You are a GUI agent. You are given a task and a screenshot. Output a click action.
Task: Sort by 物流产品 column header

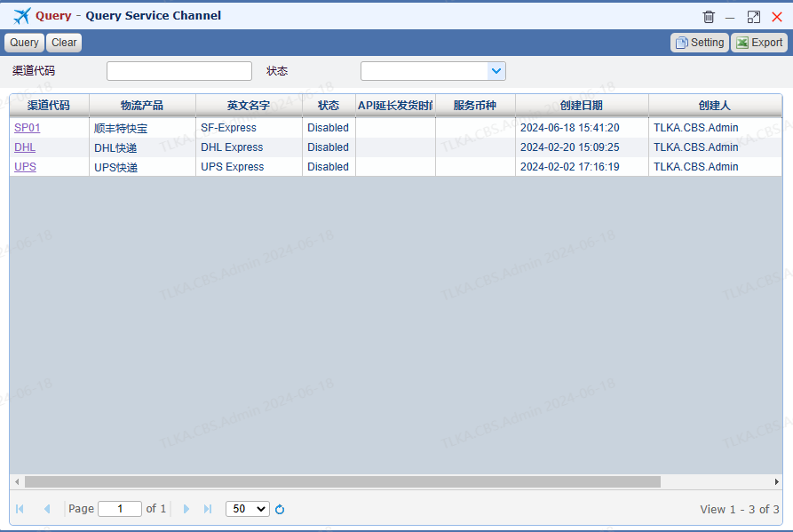(142, 105)
